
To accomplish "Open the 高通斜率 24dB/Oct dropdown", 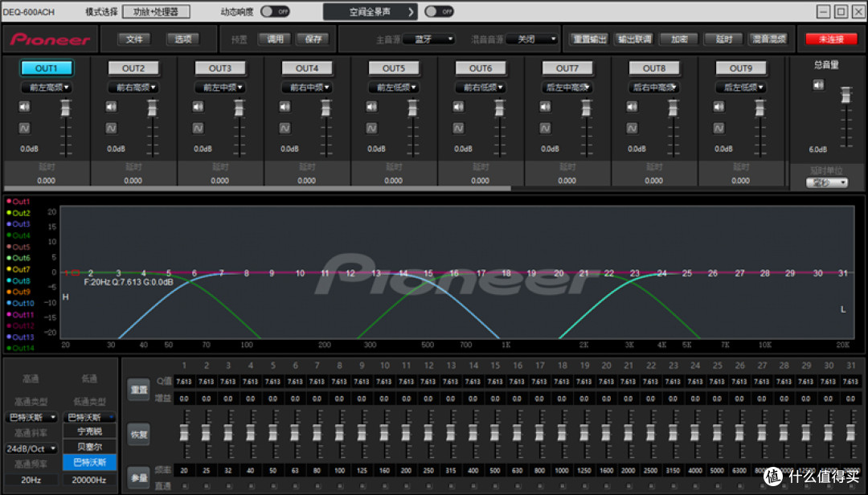I will pyautogui.click(x=31, y=448).
